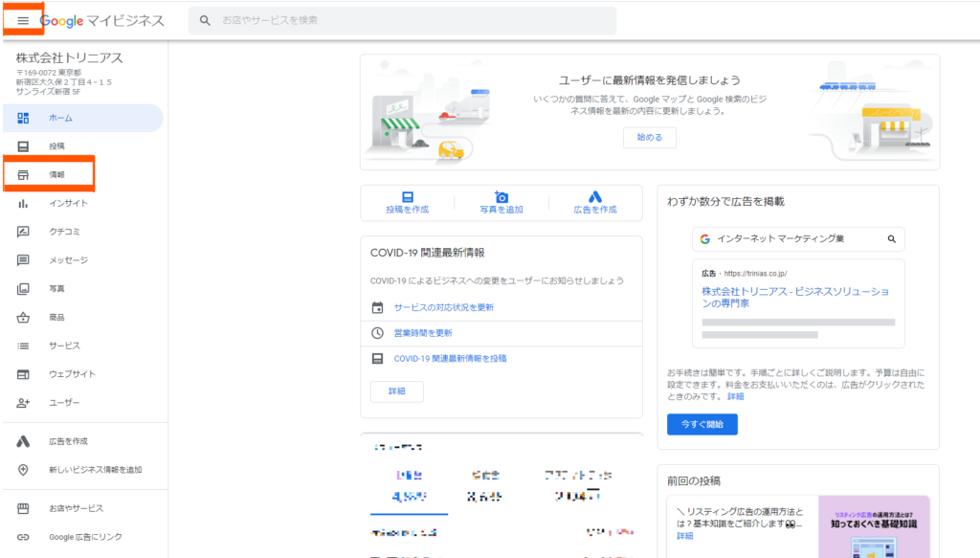Click the clock icon beside 営業時間を更新
This screenshot has width=980, height=558.
(x=377, y=333)
